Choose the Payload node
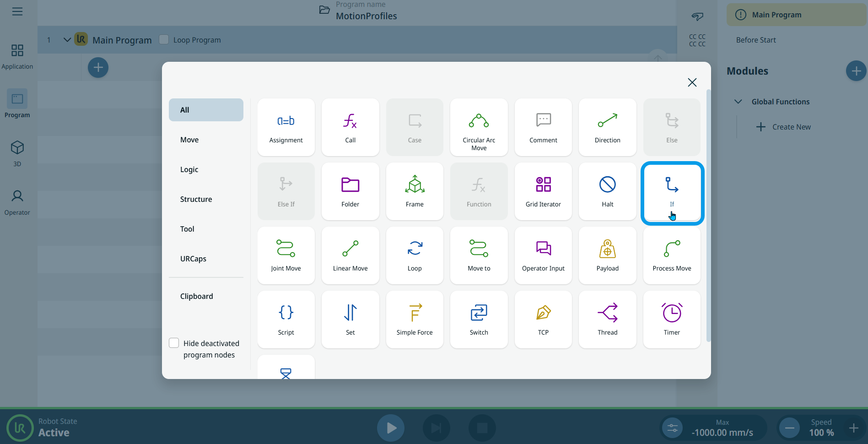This screenshot has height=444, width=868. (607, 255)
